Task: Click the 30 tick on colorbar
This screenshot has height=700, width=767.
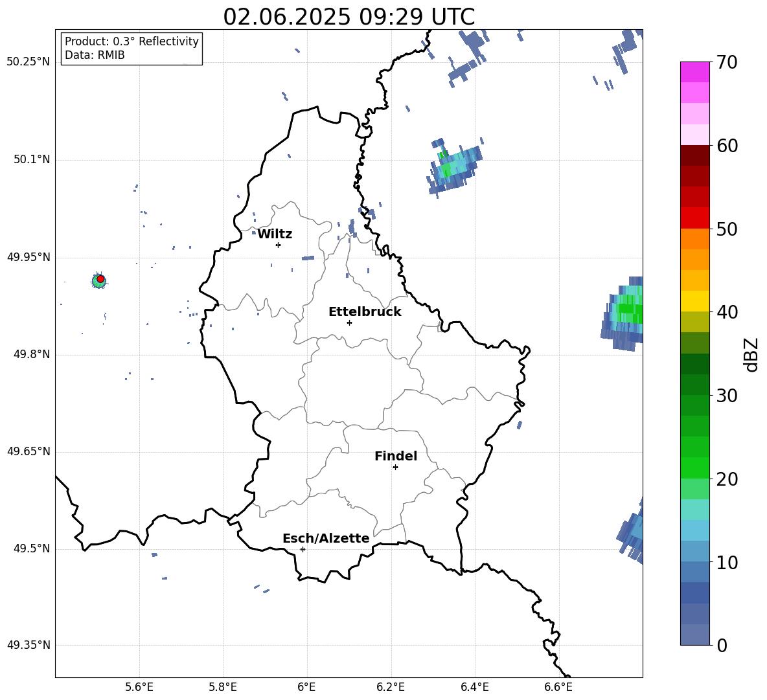Action: [x=726, y=396]
